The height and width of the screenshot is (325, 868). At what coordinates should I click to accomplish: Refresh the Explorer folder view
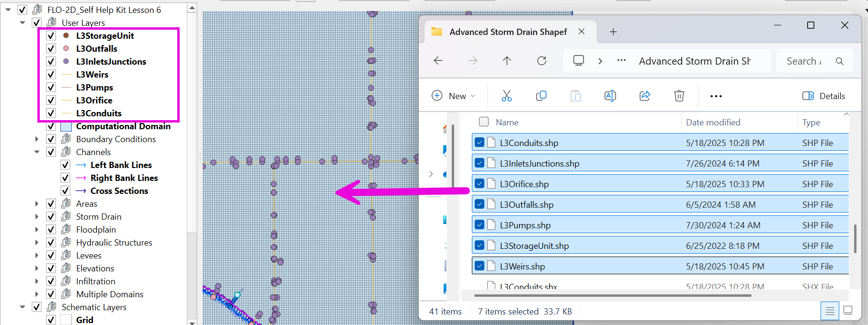pyautogui.click(x=542, y=61)
